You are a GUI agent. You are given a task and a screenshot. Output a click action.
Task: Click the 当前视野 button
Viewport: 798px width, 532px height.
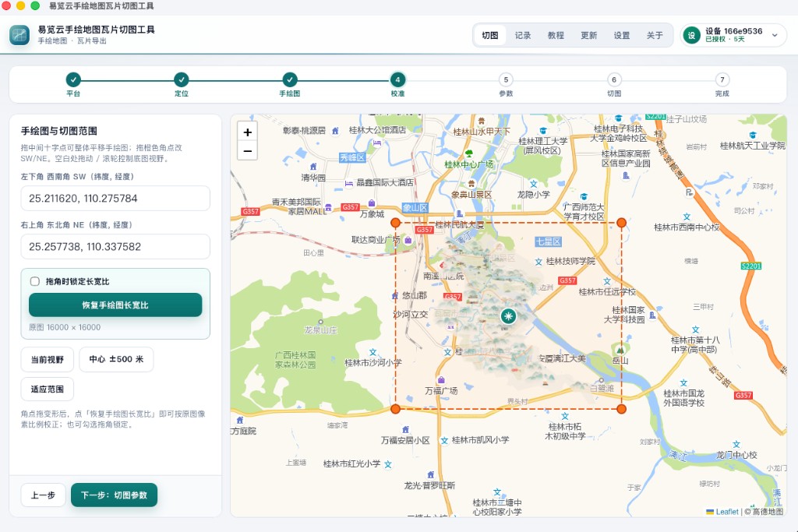click(x=48, y=360)
